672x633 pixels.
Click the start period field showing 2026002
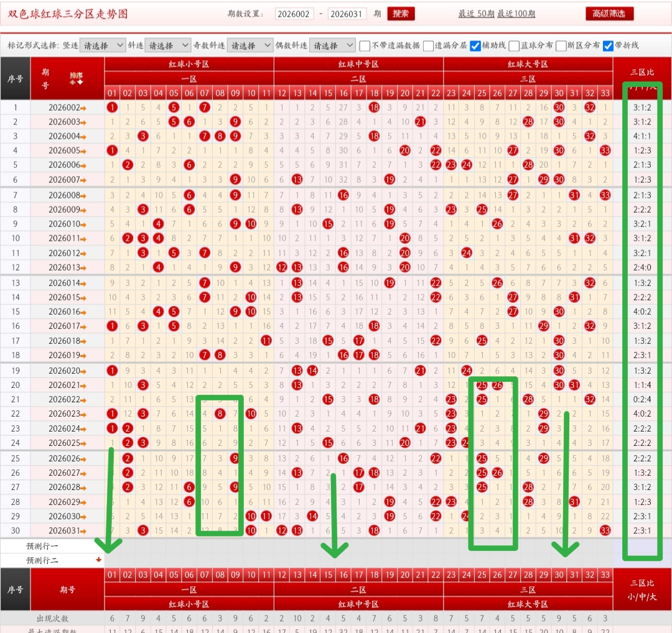294,14
